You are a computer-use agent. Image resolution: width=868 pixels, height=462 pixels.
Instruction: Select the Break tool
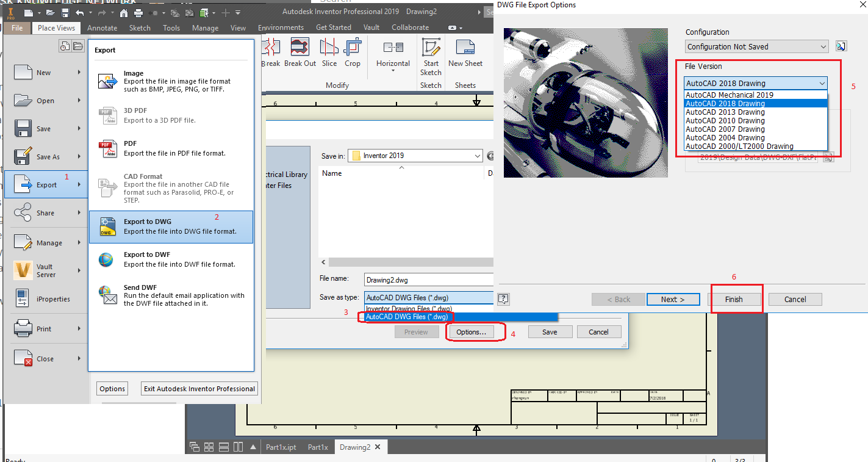click(270, 52)
